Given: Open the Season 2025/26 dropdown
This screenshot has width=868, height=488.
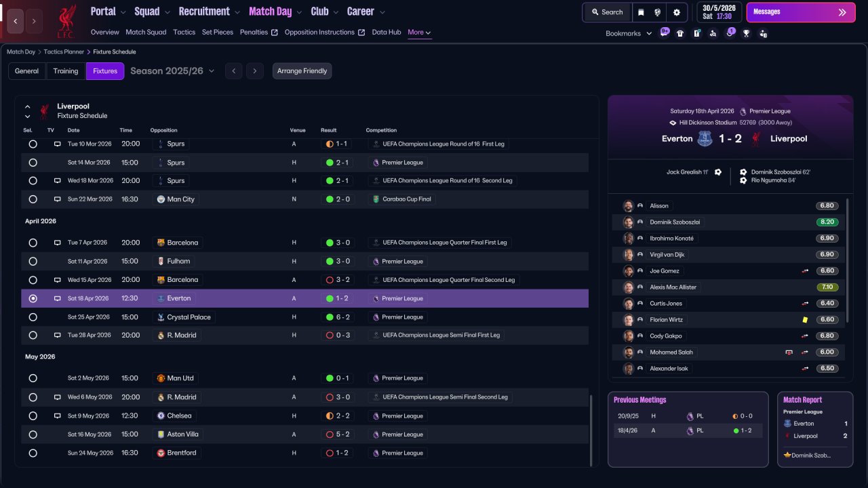Looking at the screenshot, I should pos(172,70).
